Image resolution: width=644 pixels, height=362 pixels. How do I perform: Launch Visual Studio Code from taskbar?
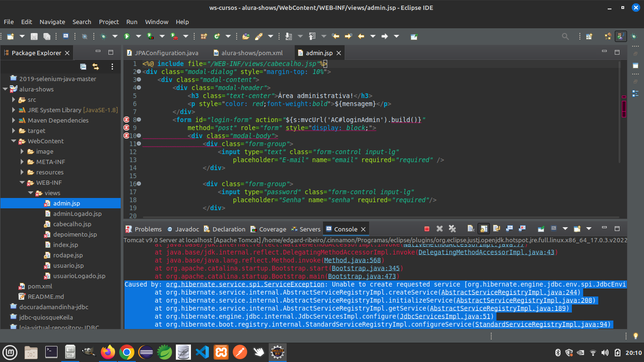coord(202,352)
